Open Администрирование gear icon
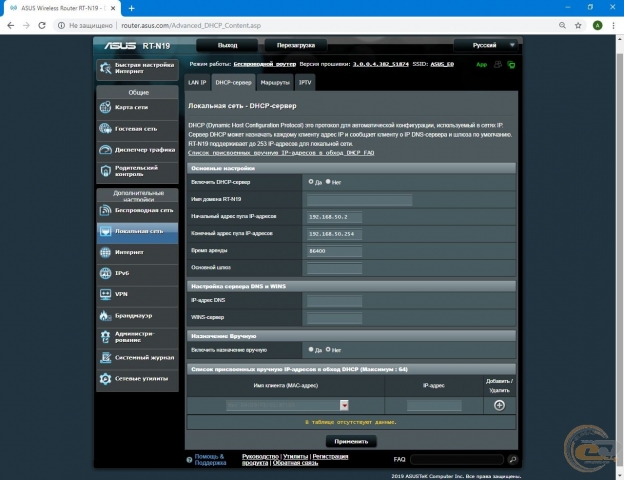The width and height of the screenshot is (624, 480). [x=105, y=337]
